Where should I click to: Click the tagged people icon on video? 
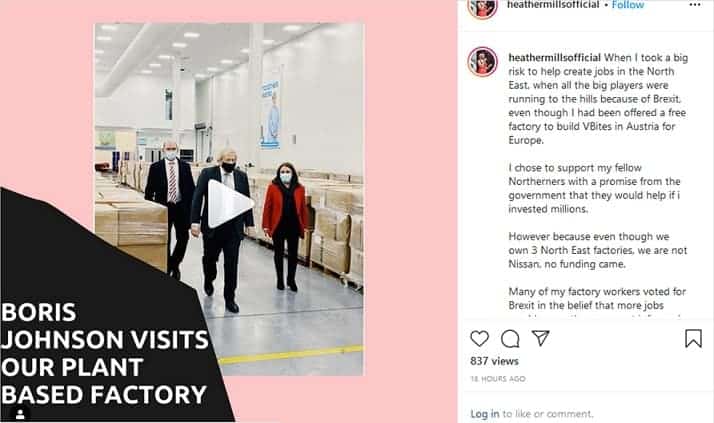[x=20, y=415]
